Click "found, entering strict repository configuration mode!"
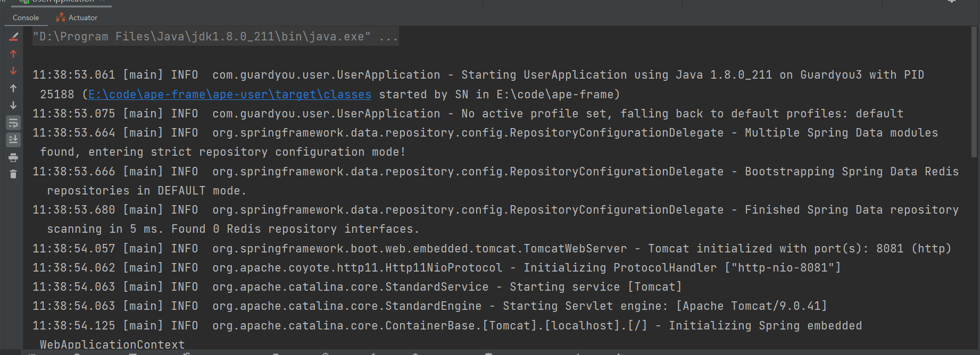980x355 pixels. 223,152
